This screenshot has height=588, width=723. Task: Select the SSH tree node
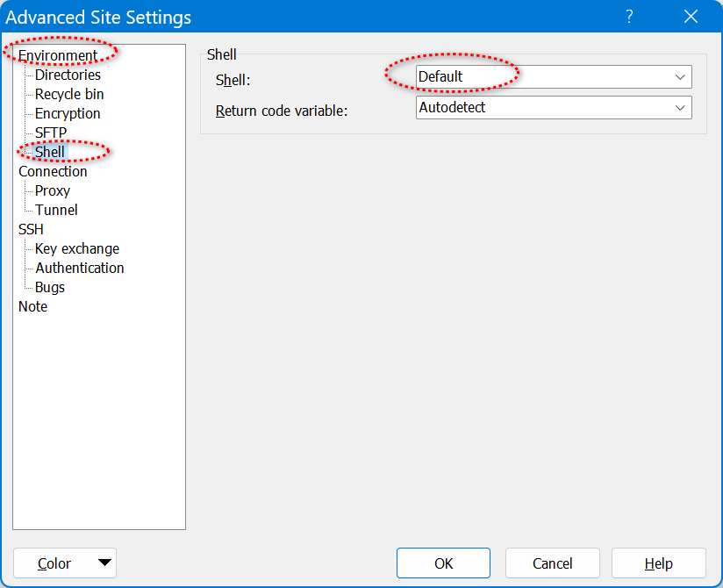(31, 229)
